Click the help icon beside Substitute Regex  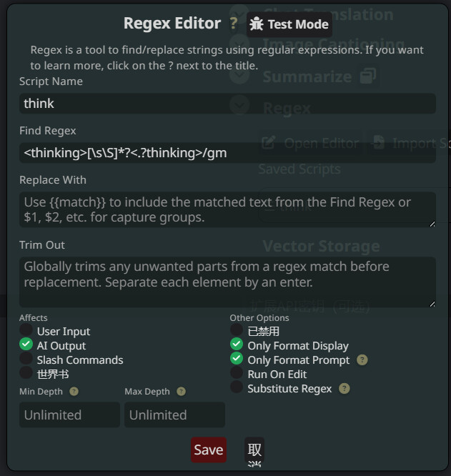(345, 389)
